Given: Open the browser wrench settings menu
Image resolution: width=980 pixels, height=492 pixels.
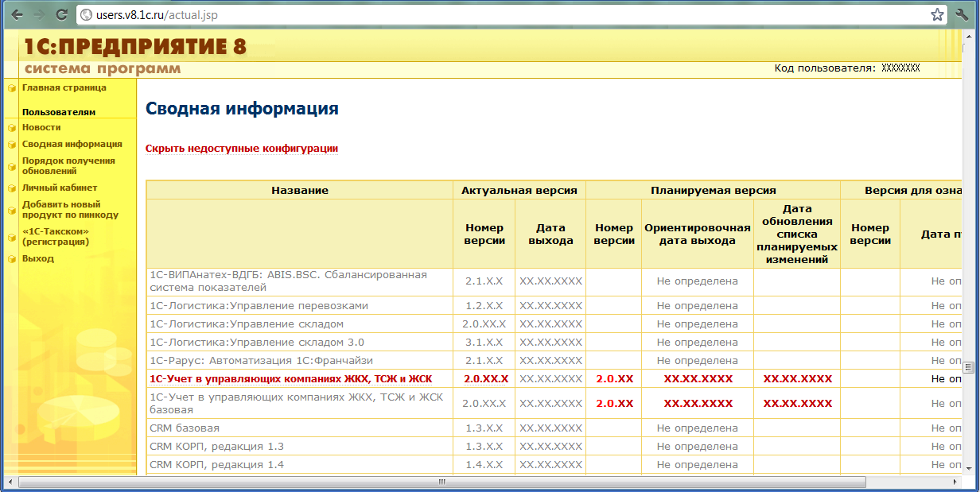Looking at the screenshot, I should (964, 14).
